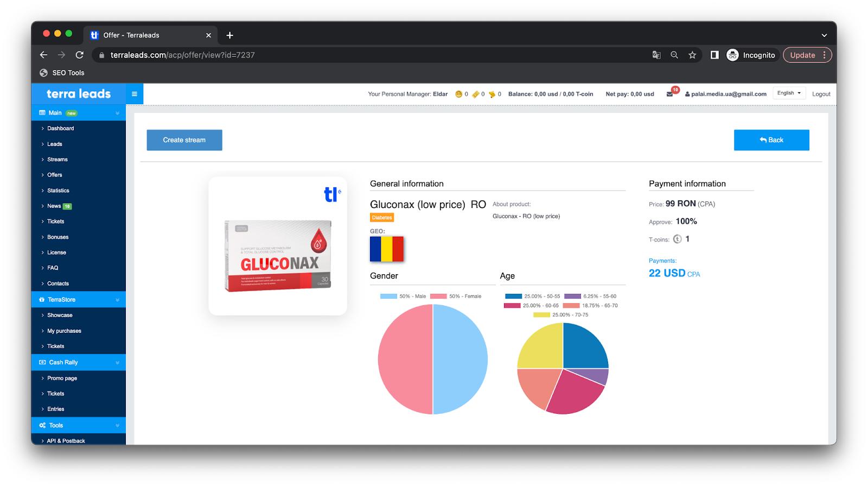Screen dimensions: 868x486
Task: Click the T-coin icon in payment information
Action: (x=677, y=239)
